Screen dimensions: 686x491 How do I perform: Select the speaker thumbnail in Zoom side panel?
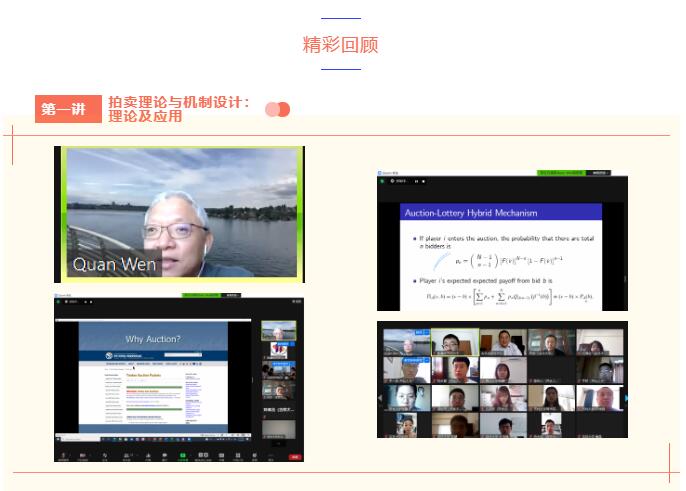[278, 332]
